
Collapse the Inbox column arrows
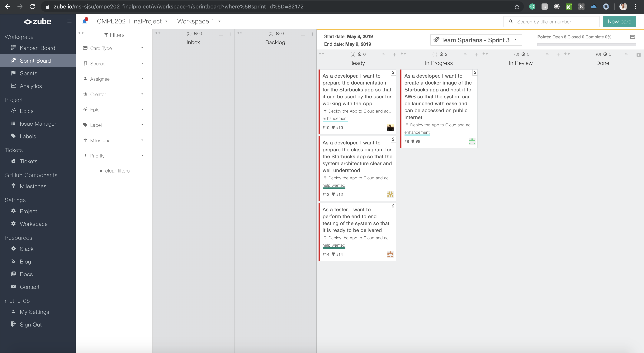[x=158, y=33]
